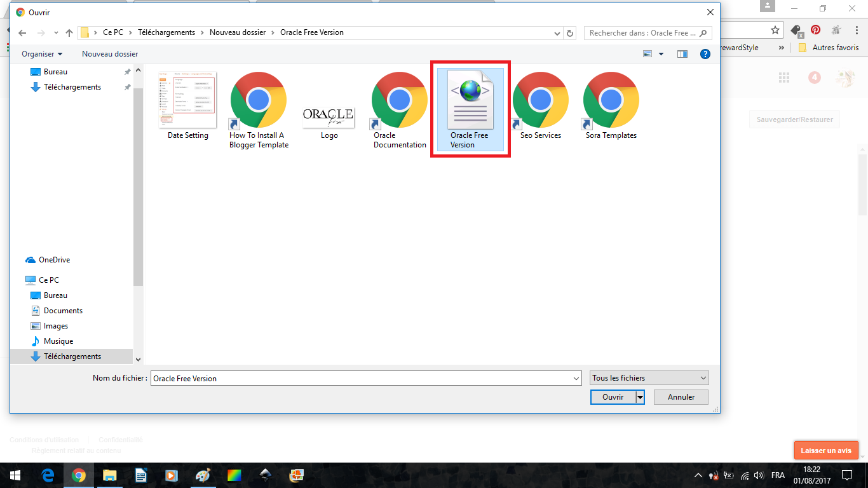868x488 pixels.
Task: Open the Help question mark icon
Action: click(705, 54)
